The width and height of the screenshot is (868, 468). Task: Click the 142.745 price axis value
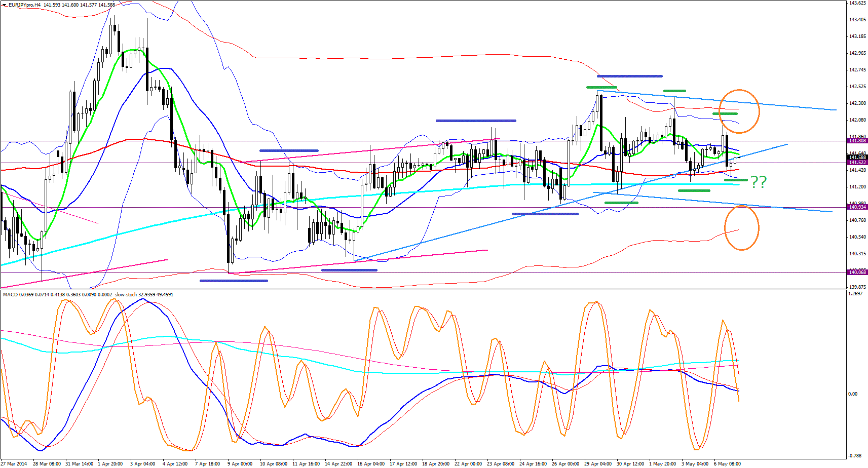coord(857,70)
